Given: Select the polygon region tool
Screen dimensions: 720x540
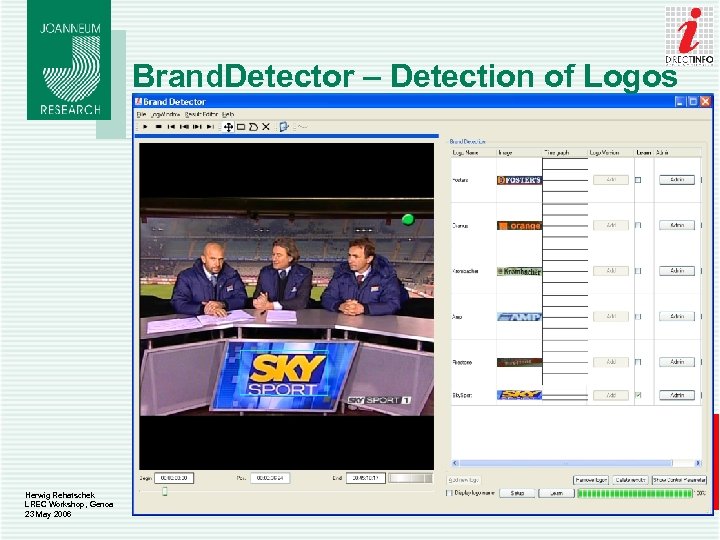Looking at the screenshot, I should pos(253,127).
